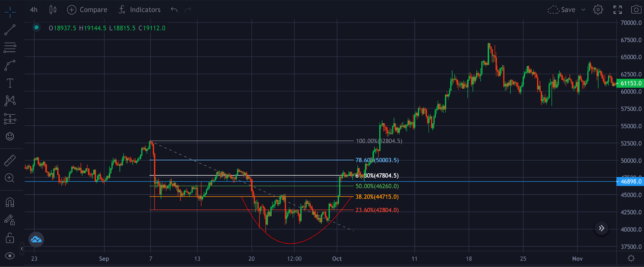This screenshot has width=644, height=267.
Task: Activate the Zoom In tool
Action: [10, 178]
